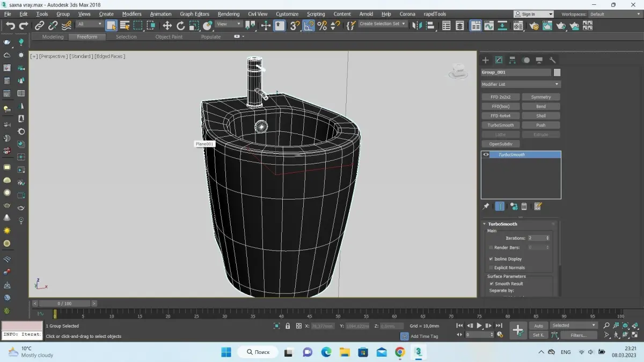
Task: Select the Move transform tool
Action: [x=167, y=25]
